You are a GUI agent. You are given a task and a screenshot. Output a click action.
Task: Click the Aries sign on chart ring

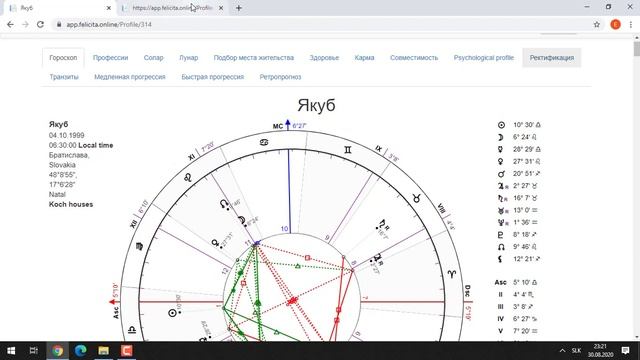pos(451,274)
